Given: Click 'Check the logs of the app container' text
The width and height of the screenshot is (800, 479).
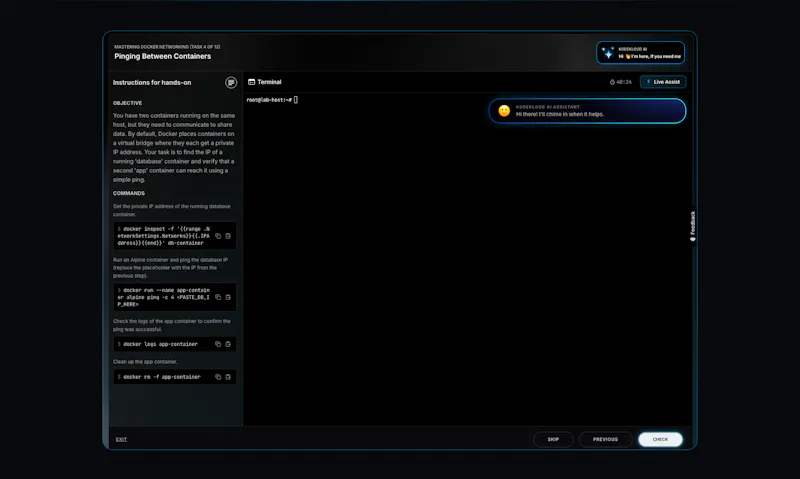Looking at the screenshot, I should tap(172, 325).
